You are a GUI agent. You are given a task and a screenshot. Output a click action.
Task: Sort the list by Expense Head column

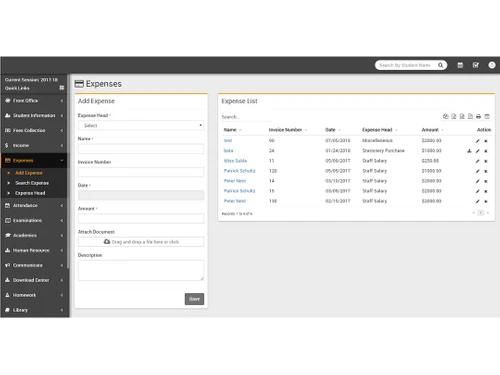tap(380, 130)
